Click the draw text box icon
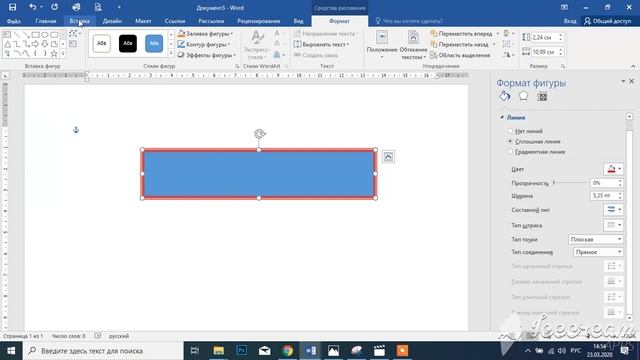640x360 pixels. point(73,44)
